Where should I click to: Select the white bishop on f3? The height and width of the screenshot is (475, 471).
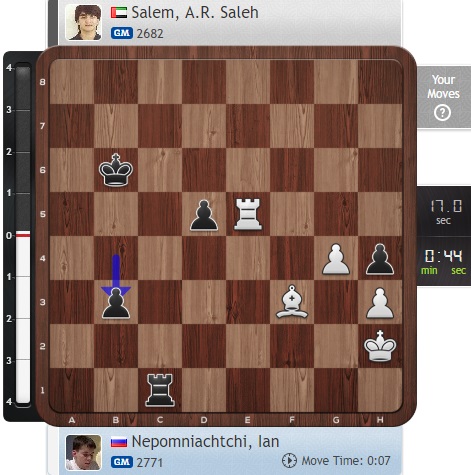(292, 302)
